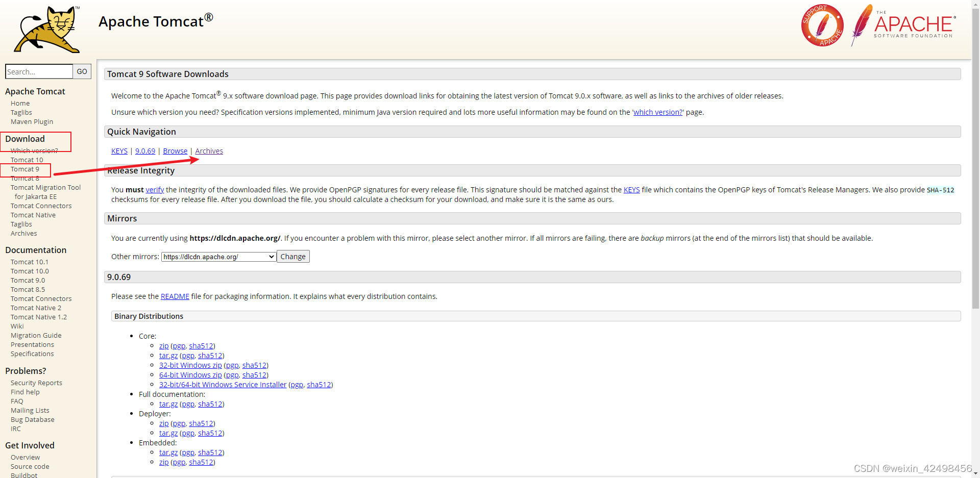The height and width of the screenshot is (478, 980).
Task: Click the Apache Software Foundation feather logo
Action: [x=903, y=25]
